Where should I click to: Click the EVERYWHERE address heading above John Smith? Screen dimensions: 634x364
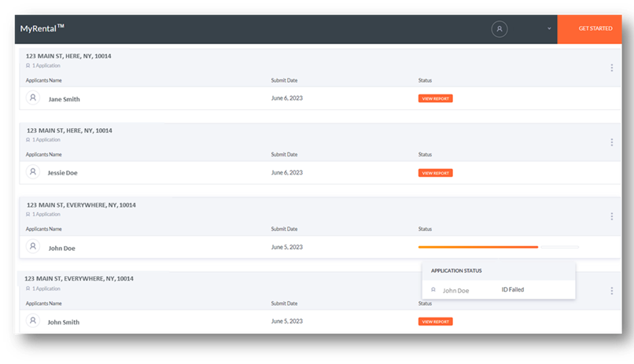[x=79, y=278]
